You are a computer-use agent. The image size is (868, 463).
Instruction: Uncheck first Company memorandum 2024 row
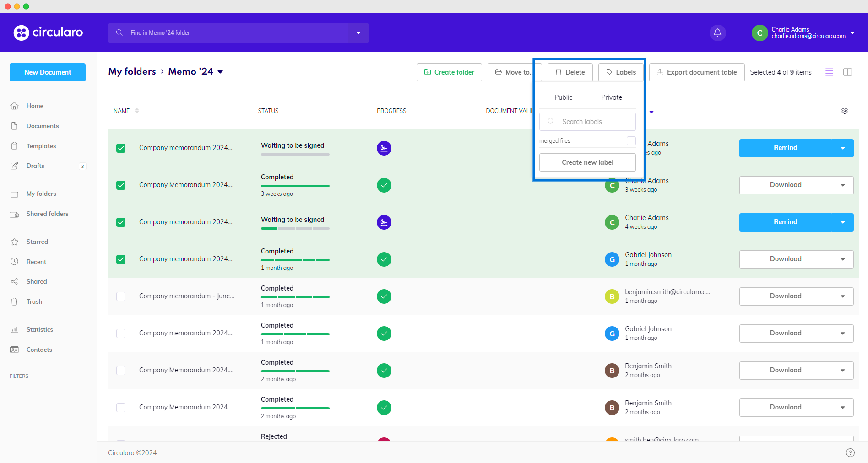pyautogui.click(x=121, y=148)
